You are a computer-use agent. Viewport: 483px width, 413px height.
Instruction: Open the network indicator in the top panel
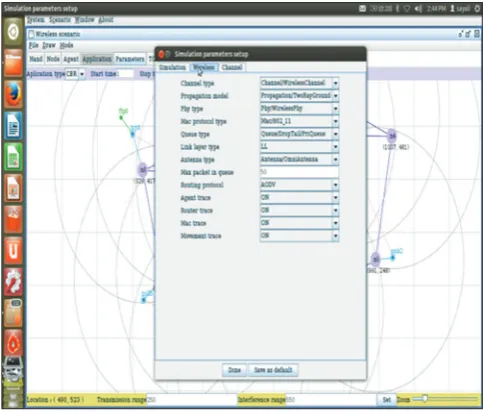pyautogui.click(x=407, y=9)
